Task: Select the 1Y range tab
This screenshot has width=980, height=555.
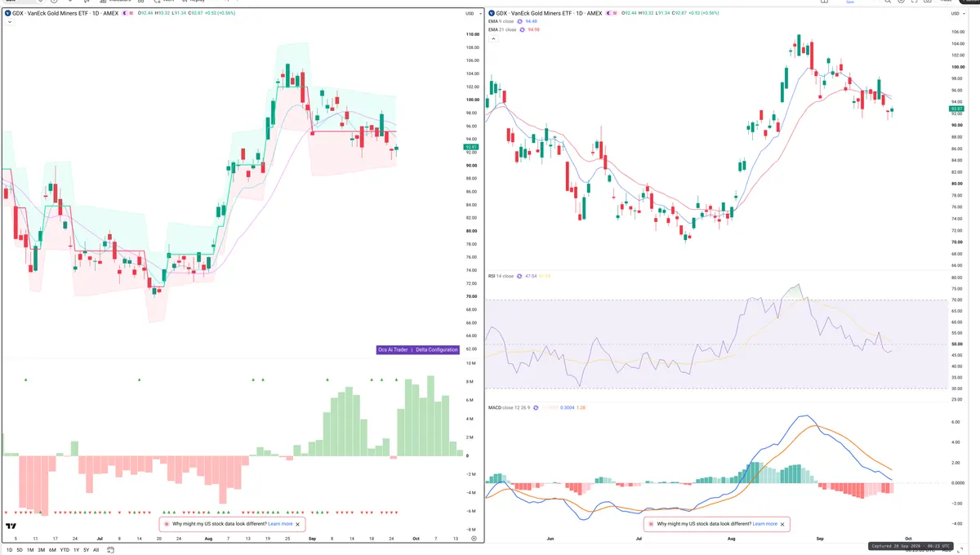Action: 77,550
